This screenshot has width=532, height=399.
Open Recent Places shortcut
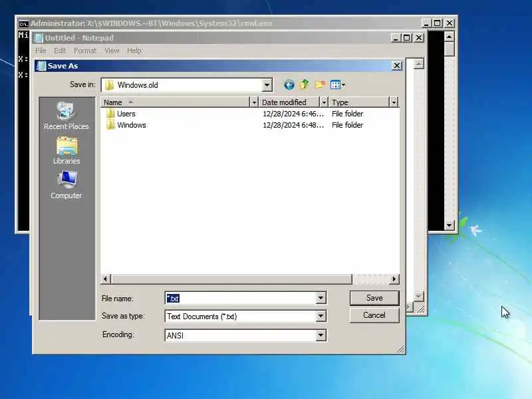click(x=66, y=116)
